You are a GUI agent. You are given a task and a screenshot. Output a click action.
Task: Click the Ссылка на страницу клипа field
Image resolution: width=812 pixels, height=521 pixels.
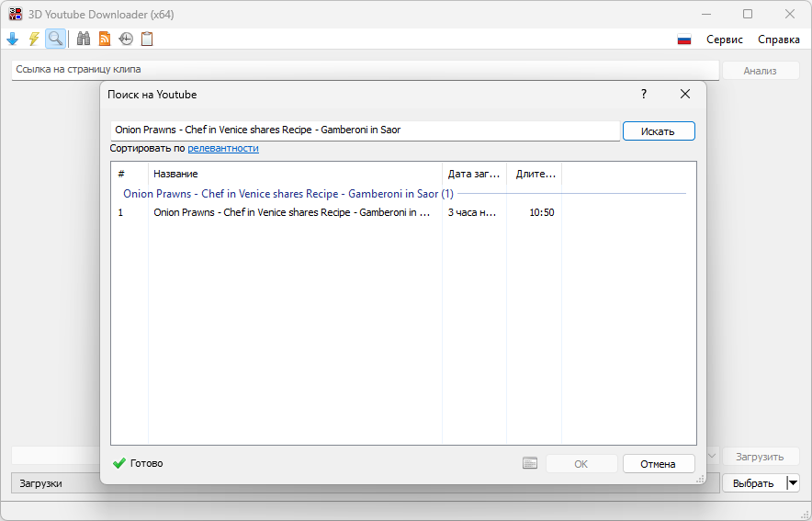(365, 70)
